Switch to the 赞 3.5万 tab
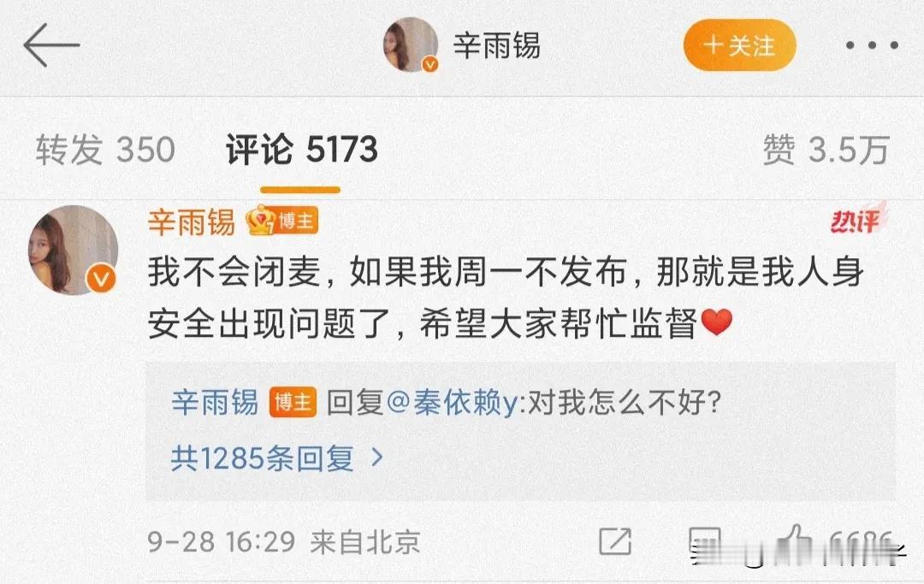 (826, 150)
